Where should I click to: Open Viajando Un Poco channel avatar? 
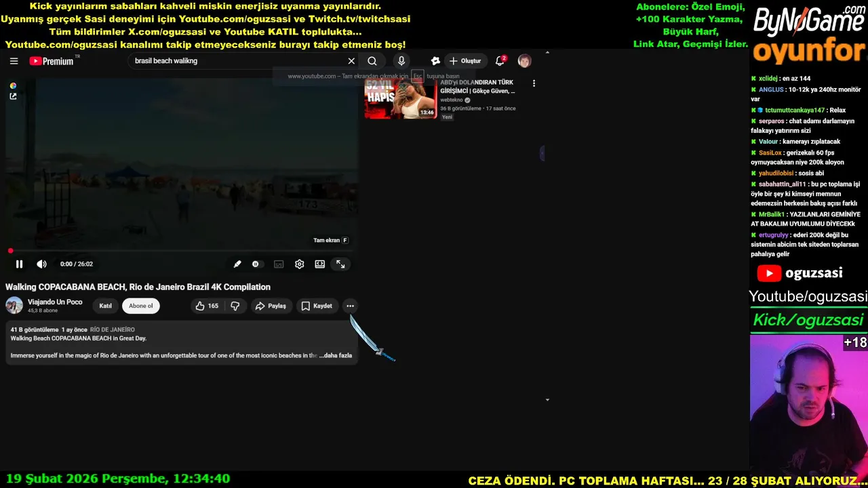pos(14,306)
